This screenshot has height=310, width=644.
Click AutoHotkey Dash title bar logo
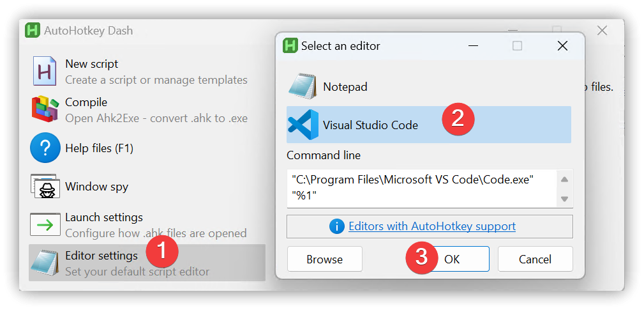point(33,31)
